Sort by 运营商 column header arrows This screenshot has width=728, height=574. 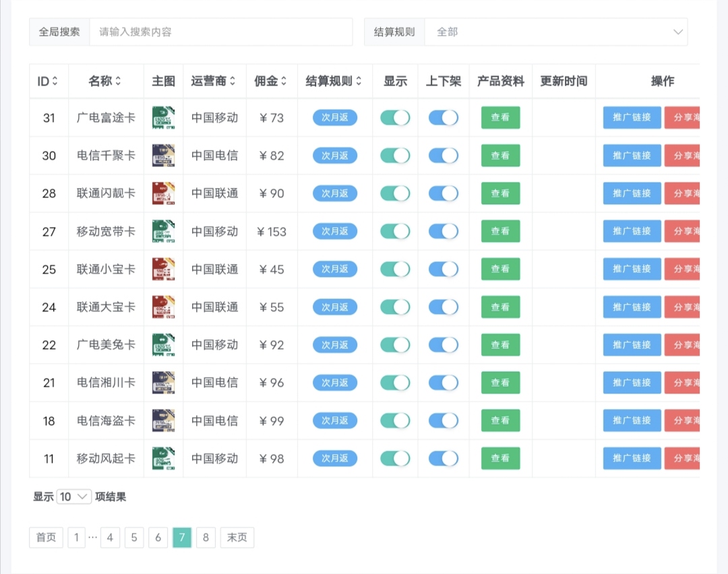(x=233, y=82)
